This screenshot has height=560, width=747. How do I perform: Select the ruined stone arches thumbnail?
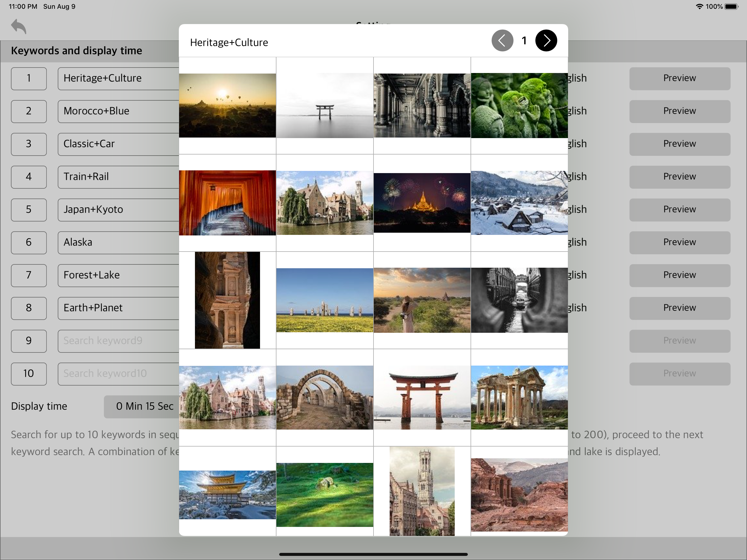tap(325, 397)
